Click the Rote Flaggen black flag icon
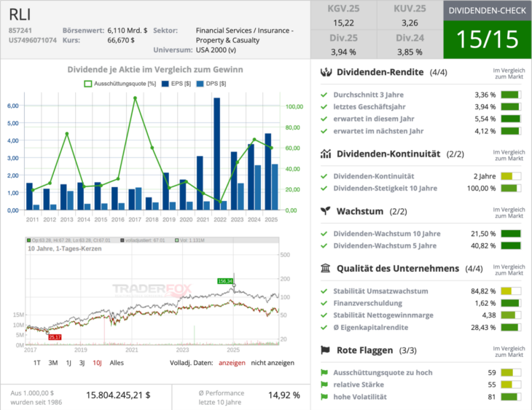 [325, 350]
